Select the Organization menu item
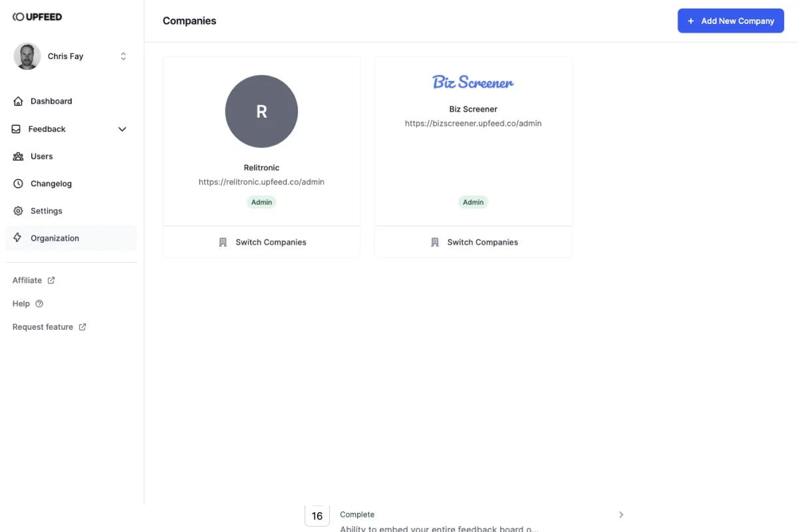798x532 pixels. 71,238
